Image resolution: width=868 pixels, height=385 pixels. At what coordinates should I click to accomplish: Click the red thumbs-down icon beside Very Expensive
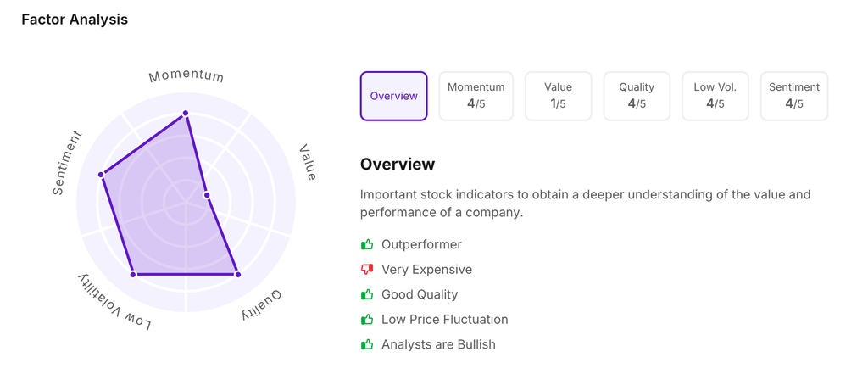tap(367, 270)
